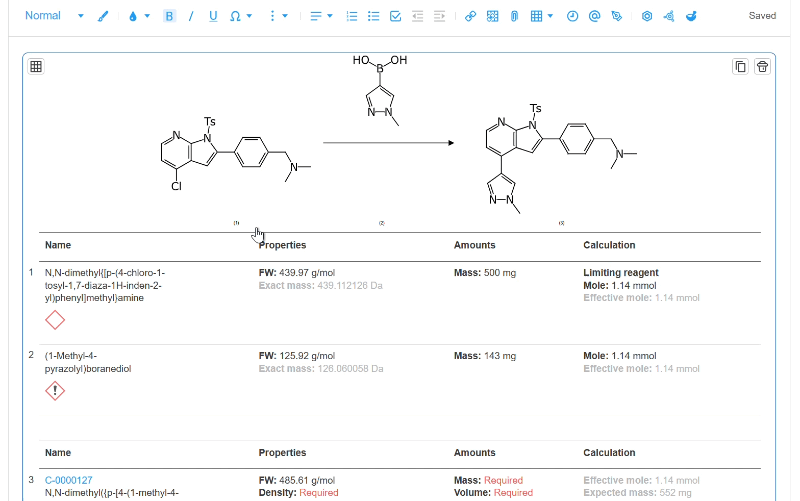Insert a checklist item

[395, 16]
